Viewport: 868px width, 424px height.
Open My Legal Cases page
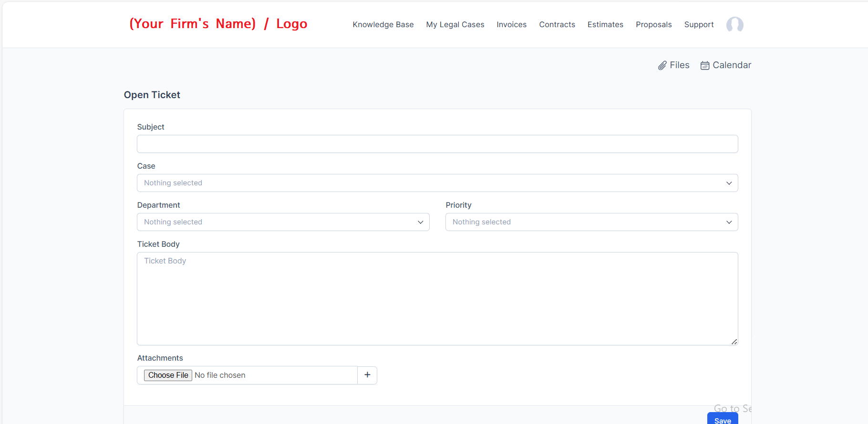pyautogui.click(x=455, y=25)
